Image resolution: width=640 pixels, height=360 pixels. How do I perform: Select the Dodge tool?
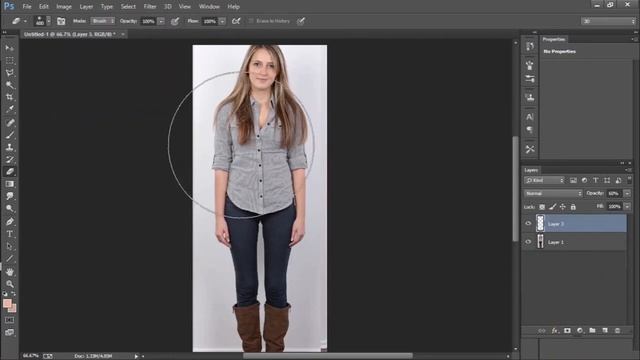point(9,209)
